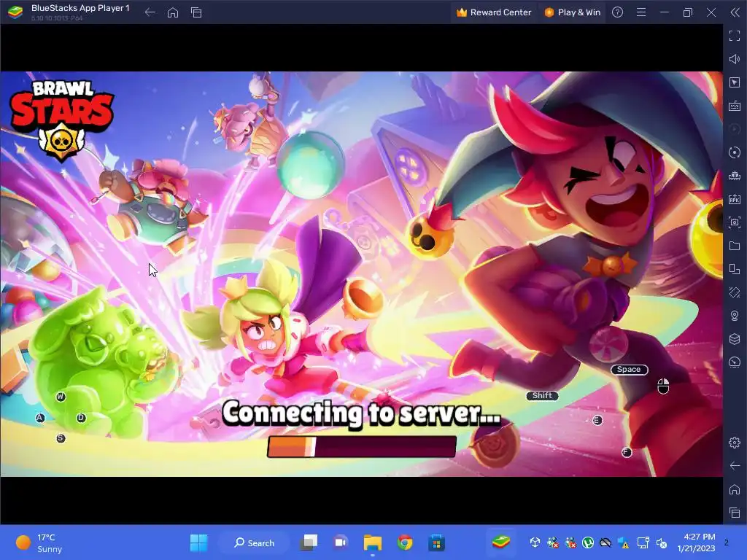The height and width of the screenshot is (560, 747).
Task: Open the media folder icon in sidebar
Action: point(734,246)
